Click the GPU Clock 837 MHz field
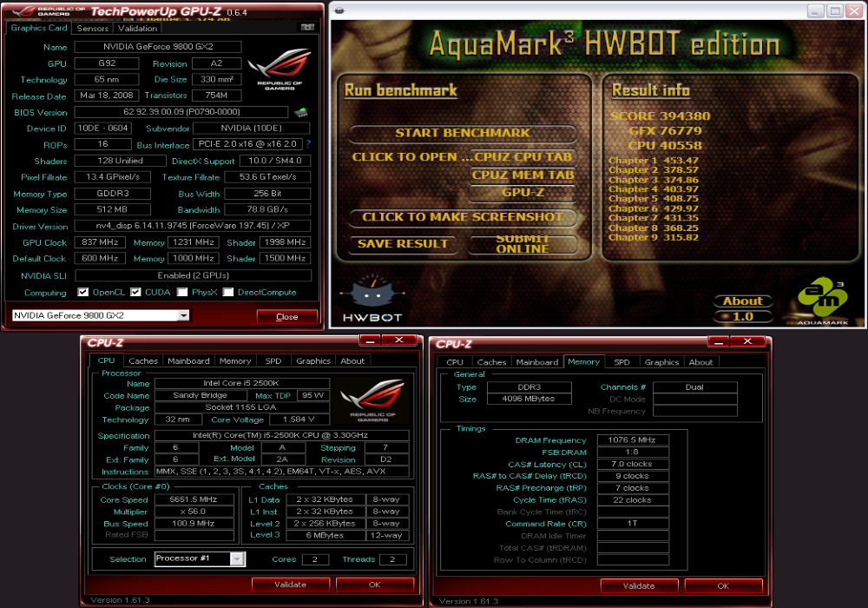868x608 pixels. click(100, 242)
